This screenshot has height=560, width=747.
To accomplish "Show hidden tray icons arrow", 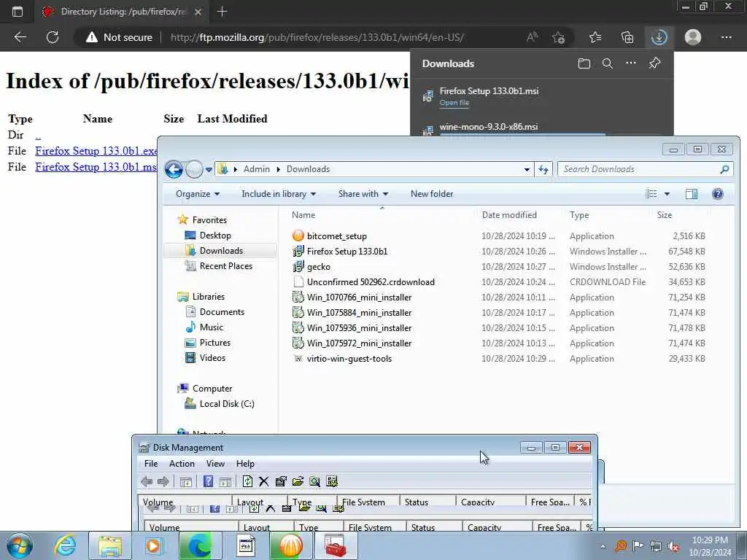I will (603, 546).
